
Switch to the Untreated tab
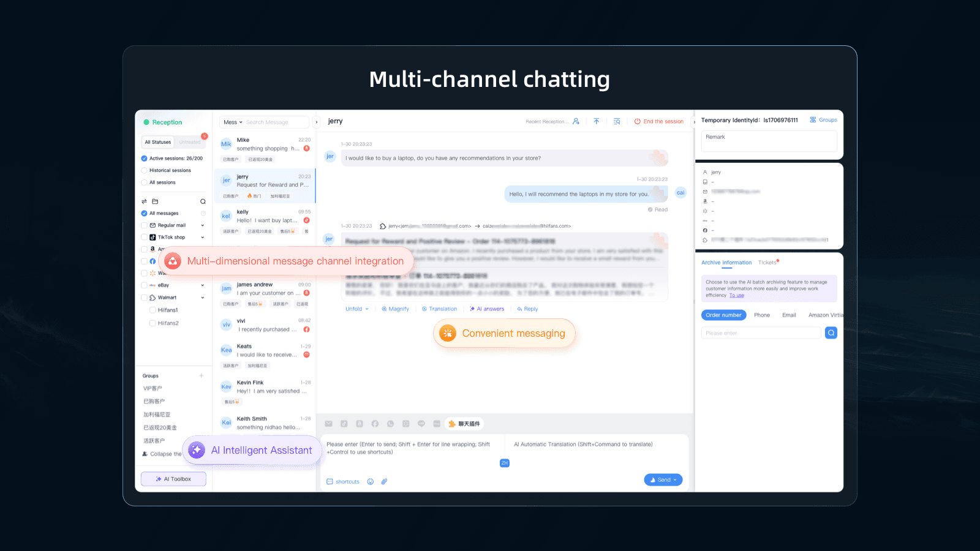coord(190,142)
